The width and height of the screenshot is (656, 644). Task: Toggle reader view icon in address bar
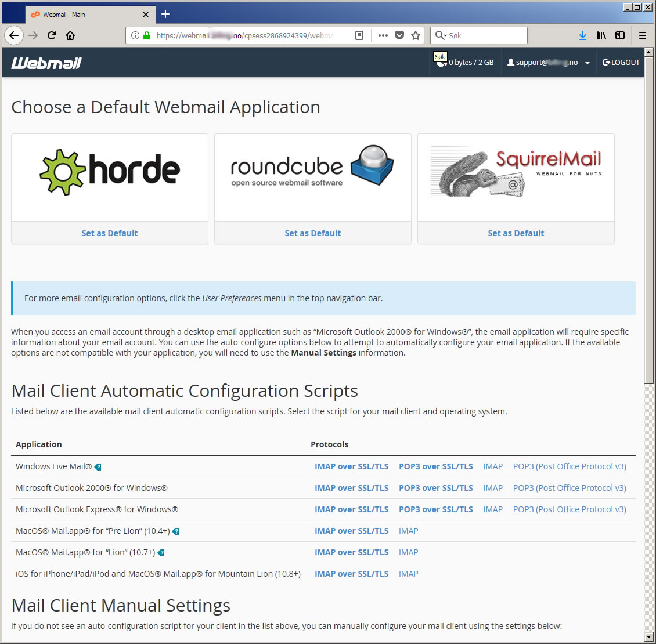pyautogui.click(x=359, y=35)
